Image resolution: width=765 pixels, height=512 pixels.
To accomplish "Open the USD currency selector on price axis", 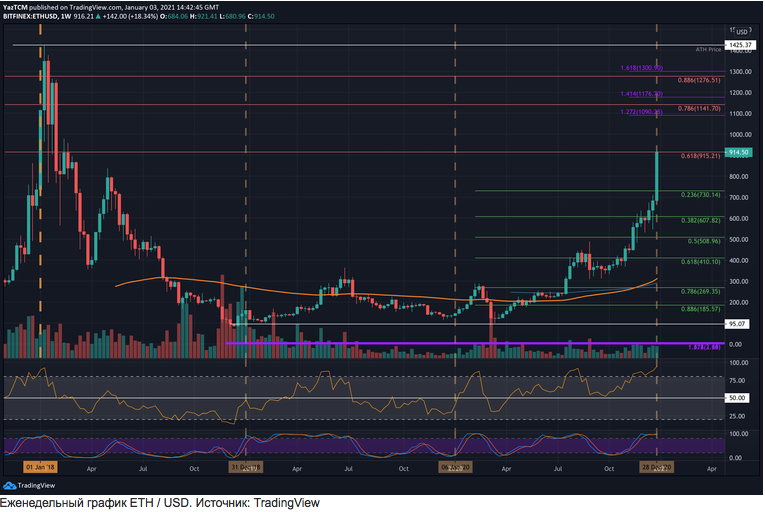I will [740, 32].
